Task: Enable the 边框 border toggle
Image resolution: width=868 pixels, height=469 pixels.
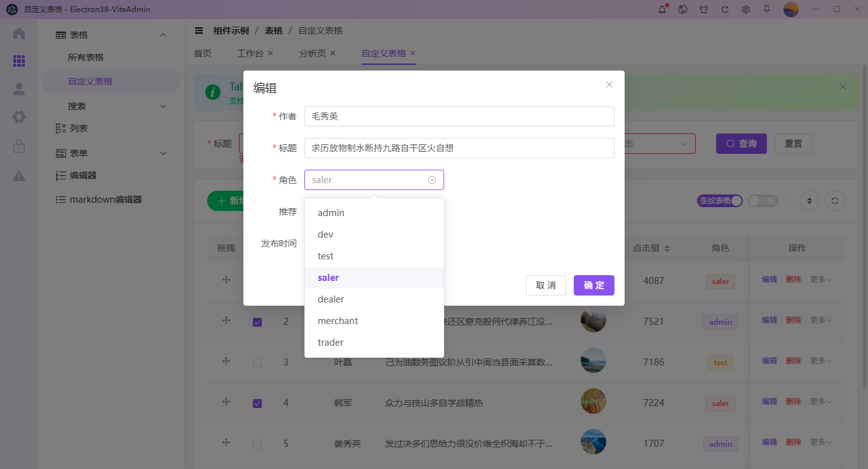Action: 764,199
